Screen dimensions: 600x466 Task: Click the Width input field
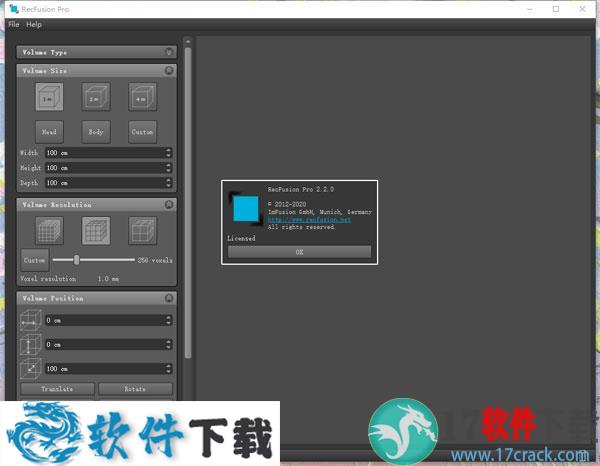(108, 153)
